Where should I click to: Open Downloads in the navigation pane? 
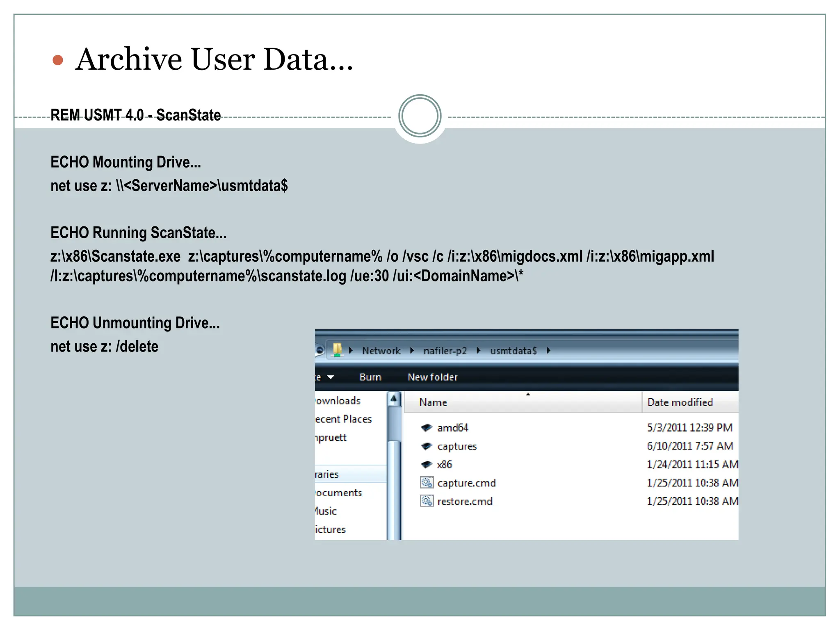[x=338, y=400]
